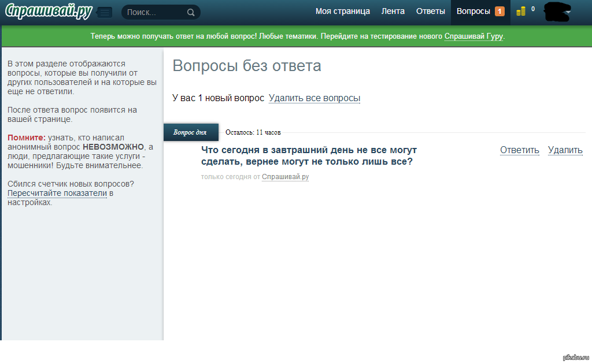This screenshot has height=364, width=592.
Task: Open the hamburger menu next to logo
Action: [105, 12]
